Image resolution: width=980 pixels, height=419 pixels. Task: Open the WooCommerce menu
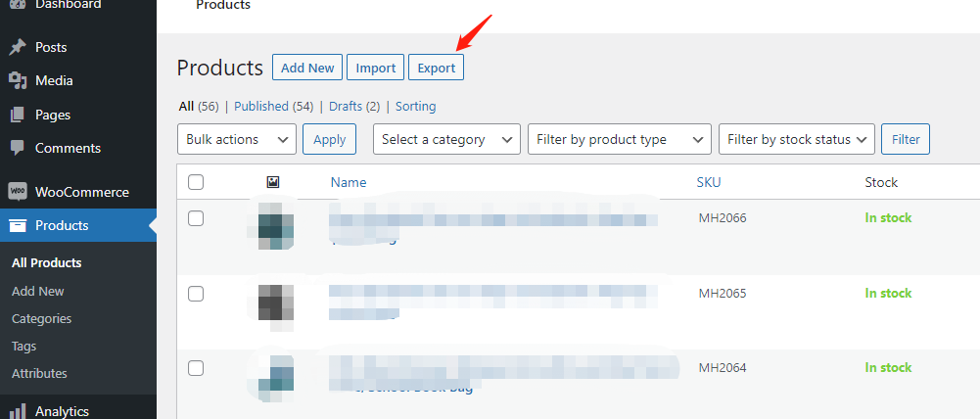click(x=82, y=192)
